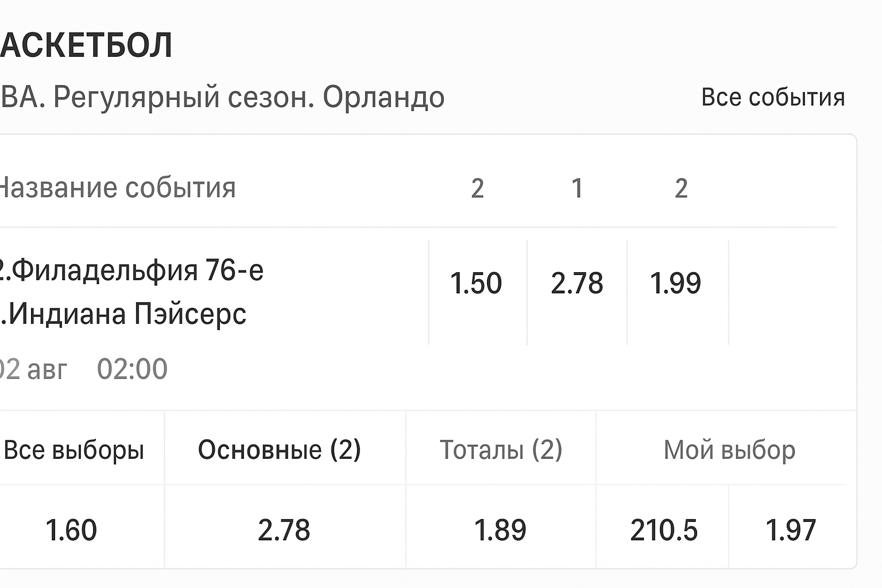Select the 1.50 odds in event row

(476, 284)
